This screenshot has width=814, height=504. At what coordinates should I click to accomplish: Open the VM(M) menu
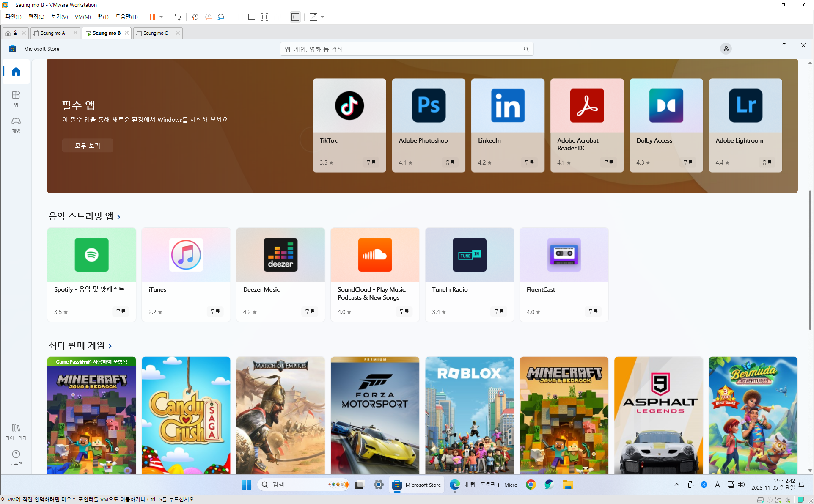pyautogui.click(x=82, y=17)
